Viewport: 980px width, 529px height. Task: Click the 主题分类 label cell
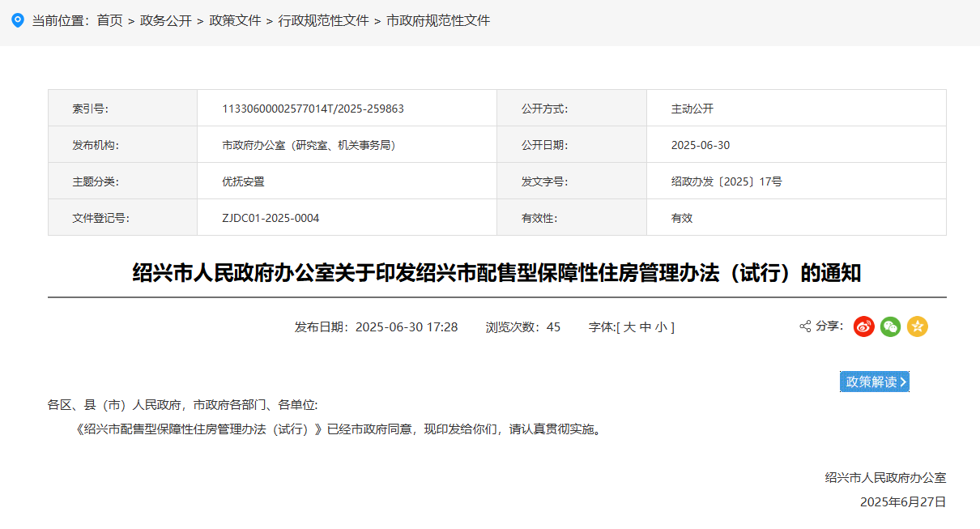coord(123,181)
